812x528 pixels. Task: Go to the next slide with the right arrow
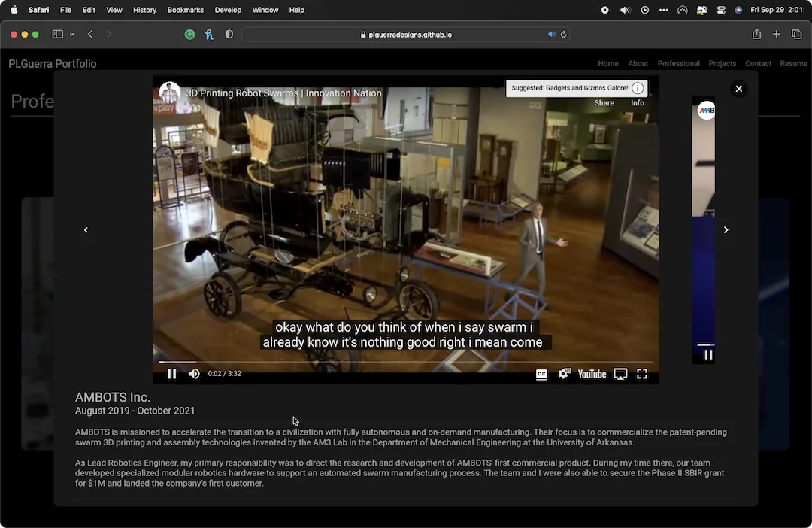[x=726, y=229]
